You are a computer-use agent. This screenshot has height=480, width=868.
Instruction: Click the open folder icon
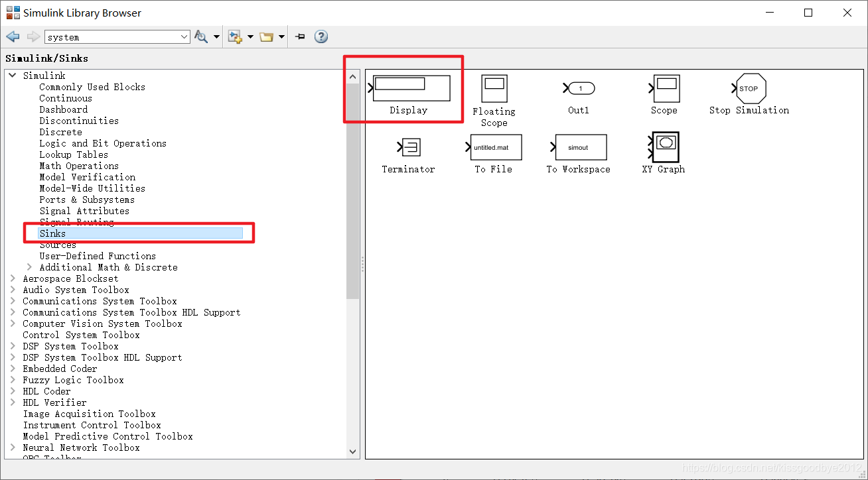point(267,37)
